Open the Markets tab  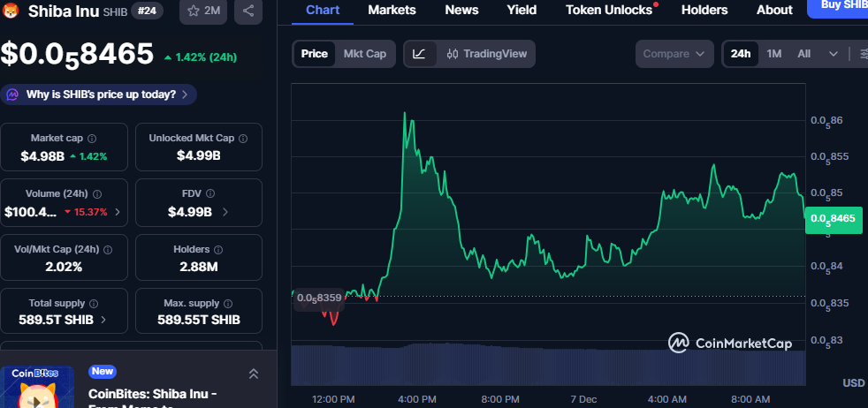(392, 10)
